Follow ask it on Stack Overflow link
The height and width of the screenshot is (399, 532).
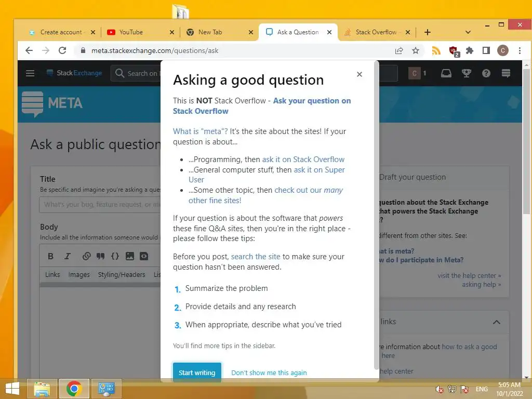(x=303, y=159)
